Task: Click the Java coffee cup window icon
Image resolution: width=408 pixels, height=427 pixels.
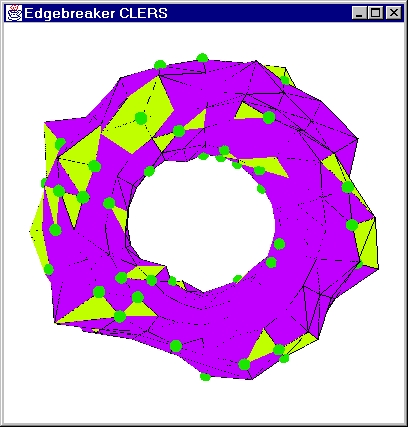Action: coord(14,13)
